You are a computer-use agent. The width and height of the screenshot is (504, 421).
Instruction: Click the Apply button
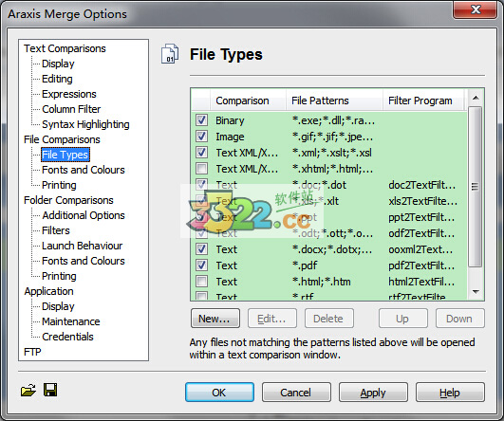coord(373,393)
